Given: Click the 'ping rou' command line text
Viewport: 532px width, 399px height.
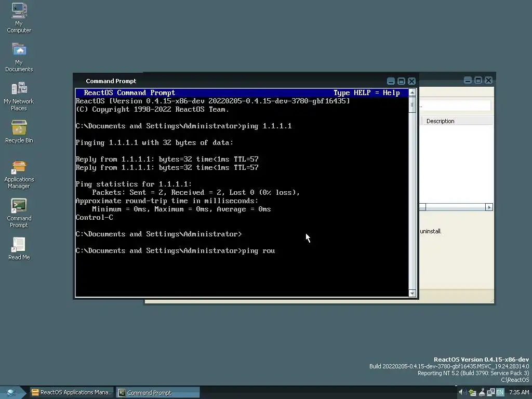Looking at the screenshot, I should click(x=258, y=251).
